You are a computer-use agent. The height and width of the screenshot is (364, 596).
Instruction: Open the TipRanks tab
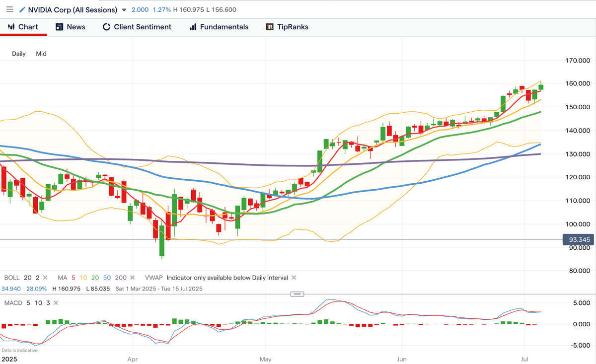(287, 27)
